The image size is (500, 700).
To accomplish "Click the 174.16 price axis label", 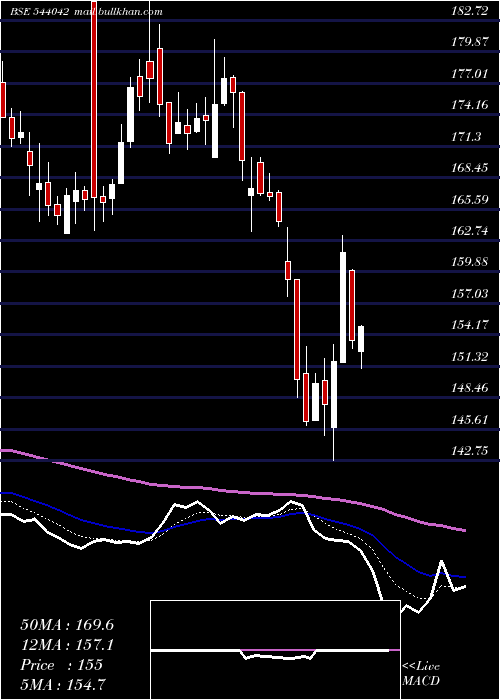I will pyautogui.click(x=470, y=105).
